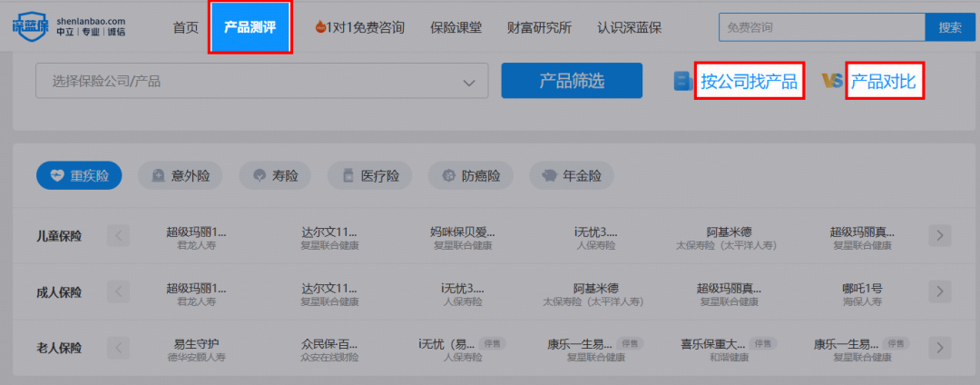Click the 搜索 button
Image resolution: width=980 pixels, height=385 pixels.
tap(950, 27)
